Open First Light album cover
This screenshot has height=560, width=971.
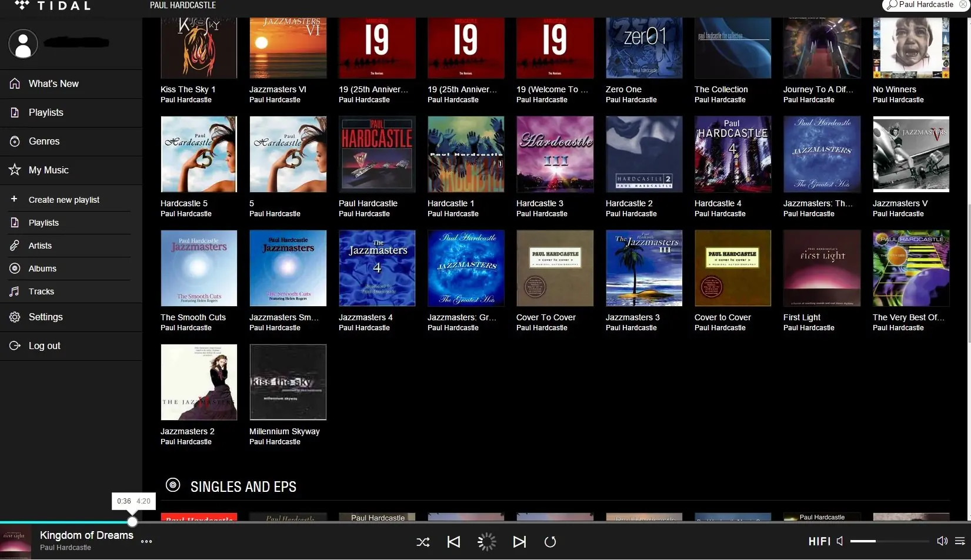822,268
